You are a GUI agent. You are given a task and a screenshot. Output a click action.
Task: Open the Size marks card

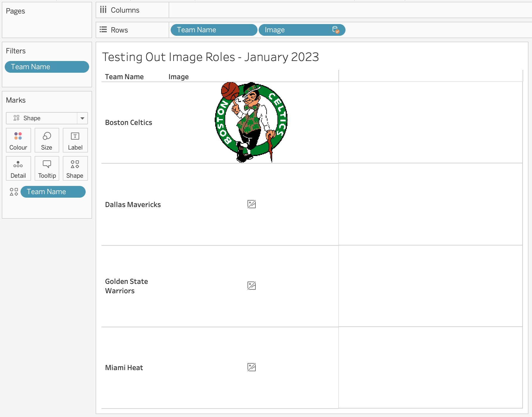click(x=47, y=140)
